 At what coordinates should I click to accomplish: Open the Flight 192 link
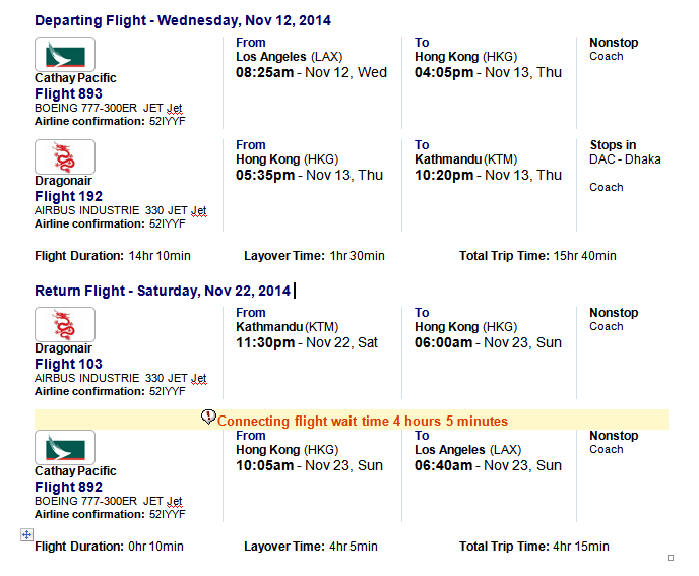(69, 196)
